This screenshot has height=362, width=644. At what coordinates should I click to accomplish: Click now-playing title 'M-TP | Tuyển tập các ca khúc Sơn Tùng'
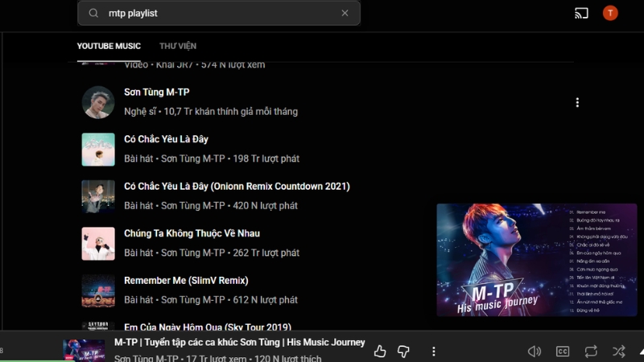(239, 343)
